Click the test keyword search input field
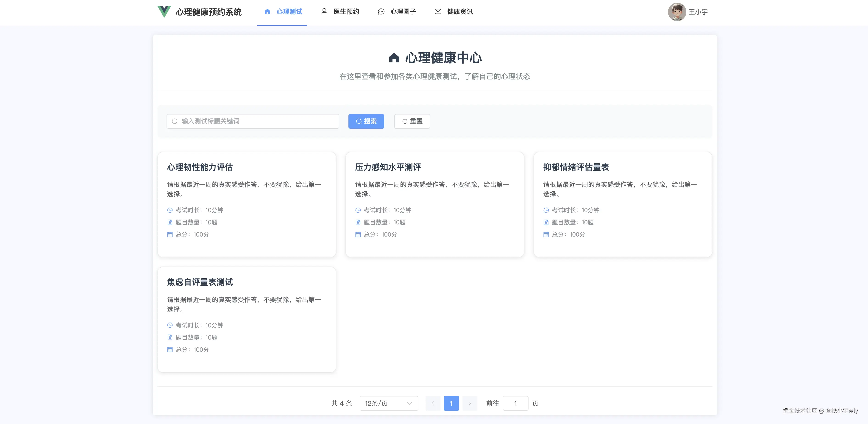The height and width of the screenshot is (424, 868). click(x=252, y=121)
